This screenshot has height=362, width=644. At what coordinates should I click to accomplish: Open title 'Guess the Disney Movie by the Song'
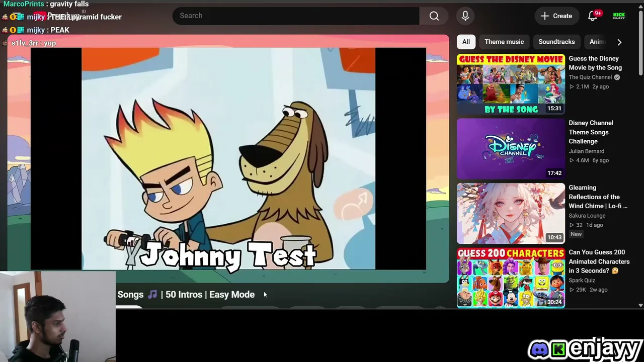(x=595, y=63)
